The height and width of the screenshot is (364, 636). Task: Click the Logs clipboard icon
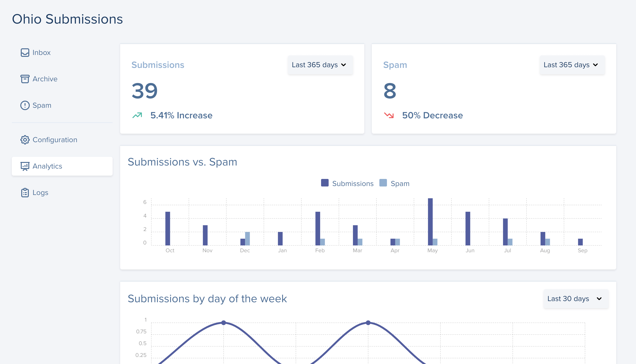pyautogui.click(x=25, y=193)
